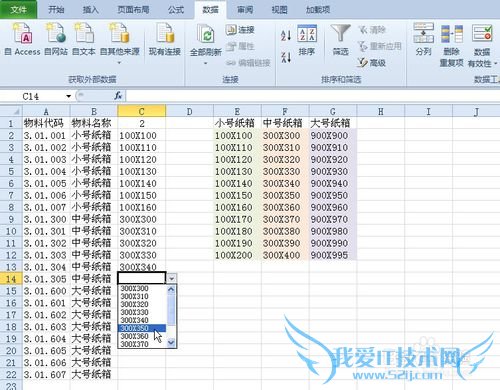Screen dimensions: 500x390
Task: Select row 14 header
Action: click(11, 279)
